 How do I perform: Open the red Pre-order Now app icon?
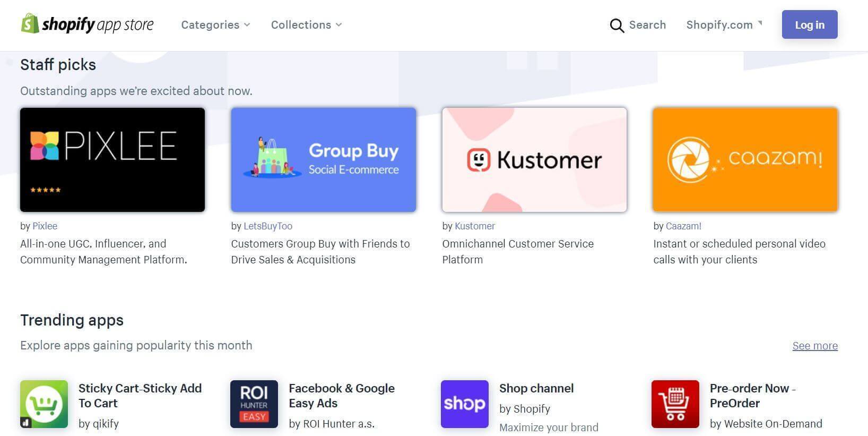[x=675, y=404]
